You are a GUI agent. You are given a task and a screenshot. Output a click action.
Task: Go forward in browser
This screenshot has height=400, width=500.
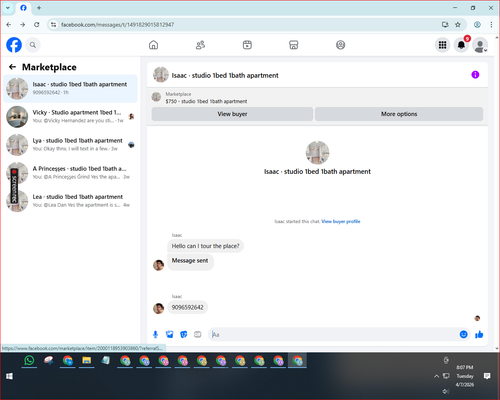point(22,25)
